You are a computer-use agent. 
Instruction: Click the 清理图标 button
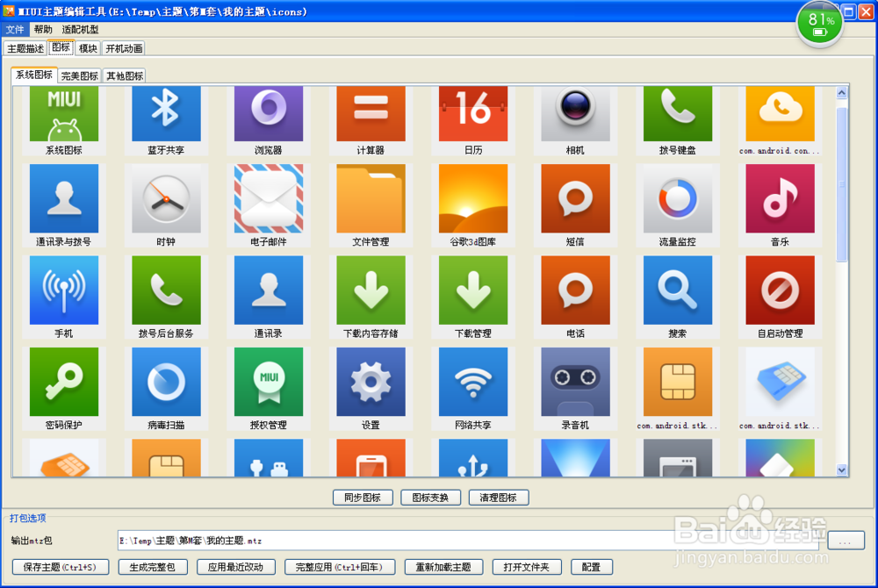click(499, 498)
